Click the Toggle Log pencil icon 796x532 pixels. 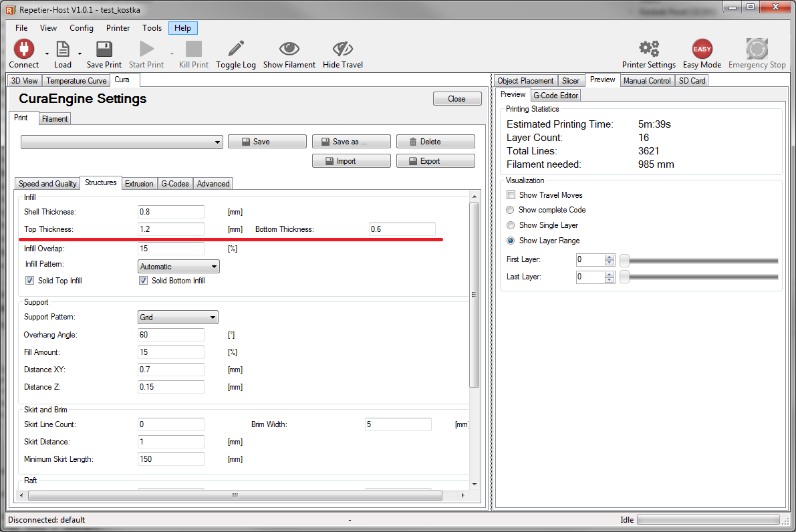[x=235, y=49]
